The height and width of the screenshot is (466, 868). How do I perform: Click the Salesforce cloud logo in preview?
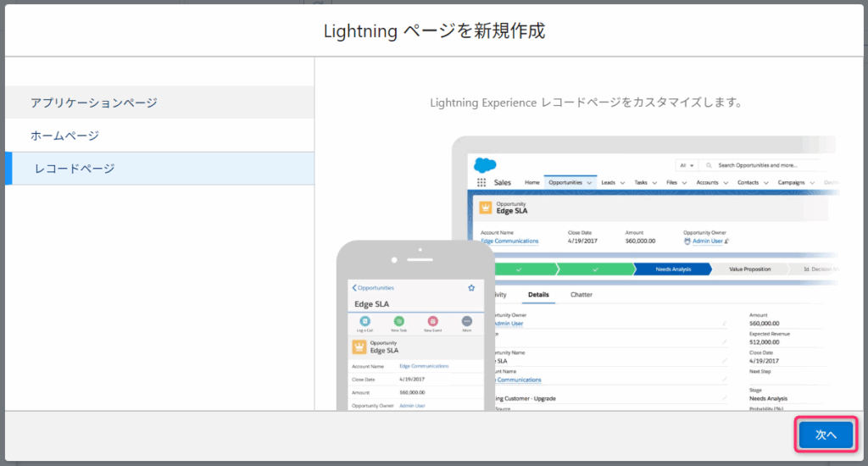click(485, 165)
